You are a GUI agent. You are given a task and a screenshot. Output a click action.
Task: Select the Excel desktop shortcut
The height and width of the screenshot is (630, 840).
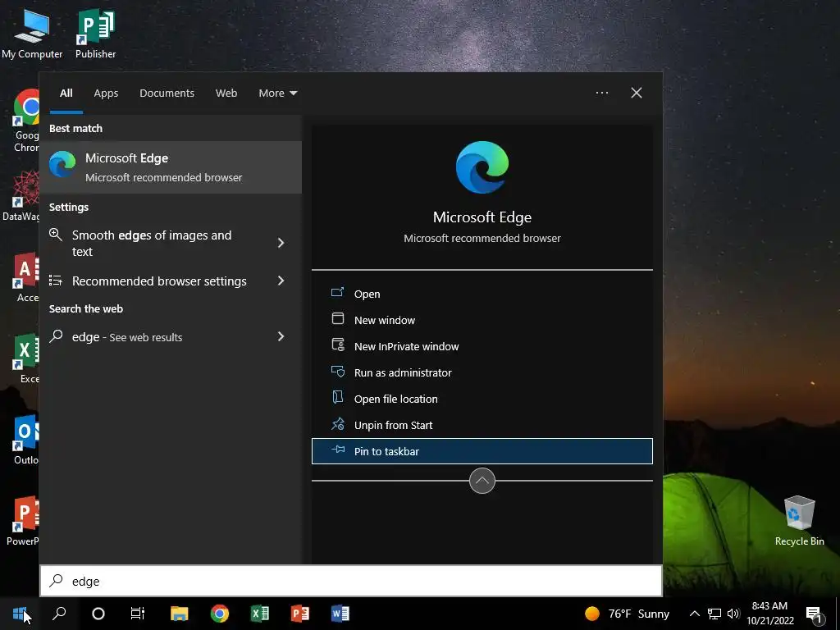25,358
